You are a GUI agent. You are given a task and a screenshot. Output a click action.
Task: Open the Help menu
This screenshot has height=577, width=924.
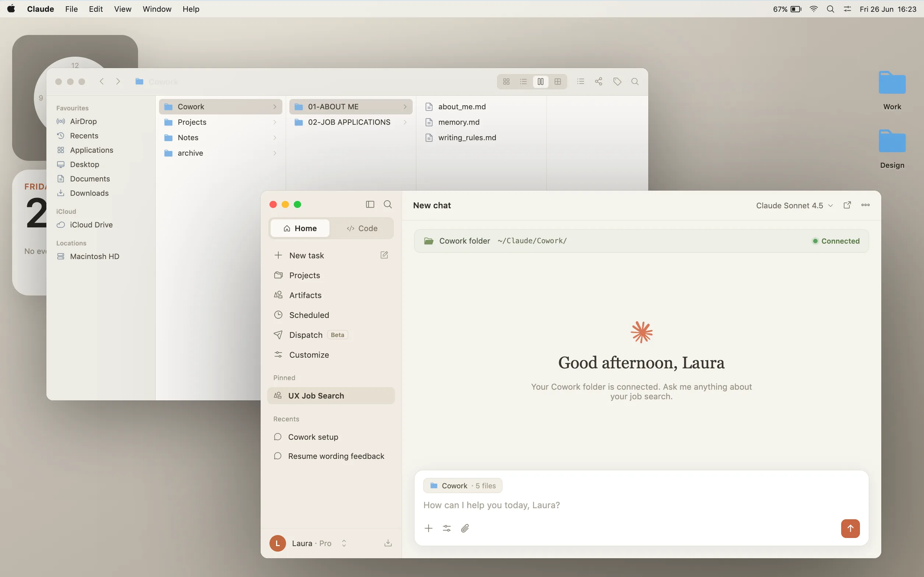[191, 9]
